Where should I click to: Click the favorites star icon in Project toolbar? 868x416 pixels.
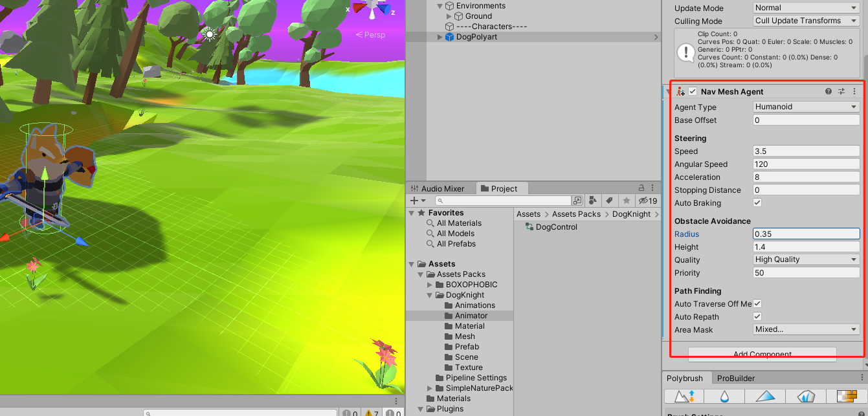[626, 201]
